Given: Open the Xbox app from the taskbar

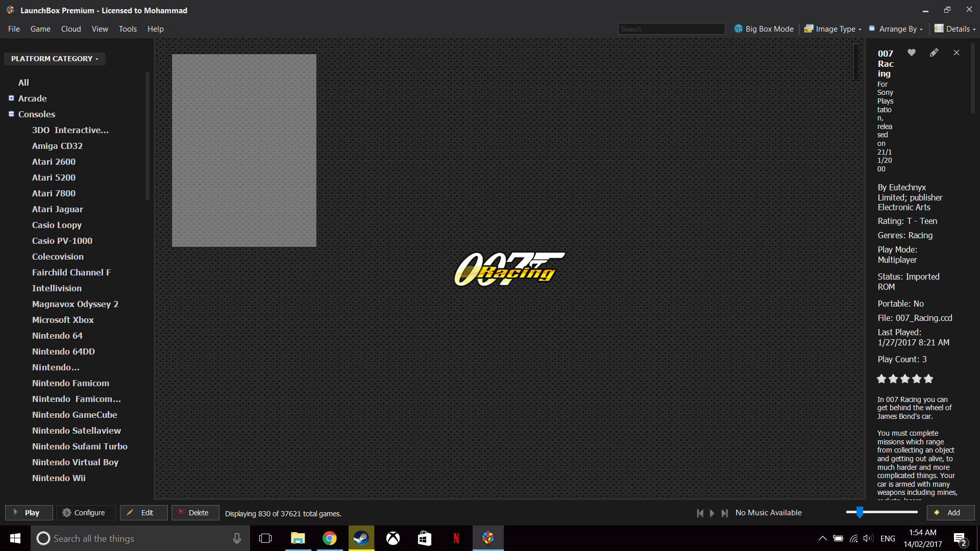Looking at the screenshot, I should pyautogui.click(x=393, y=538).
